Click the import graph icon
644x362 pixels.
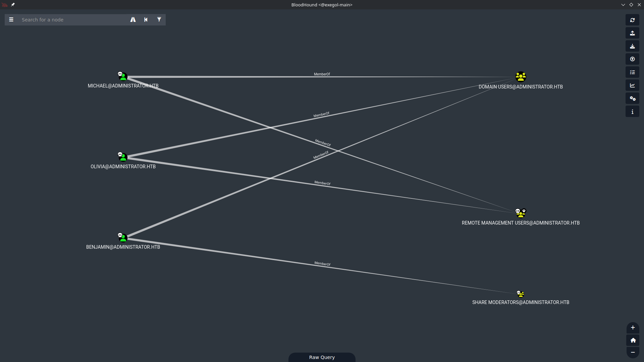[x=632, y=46]
